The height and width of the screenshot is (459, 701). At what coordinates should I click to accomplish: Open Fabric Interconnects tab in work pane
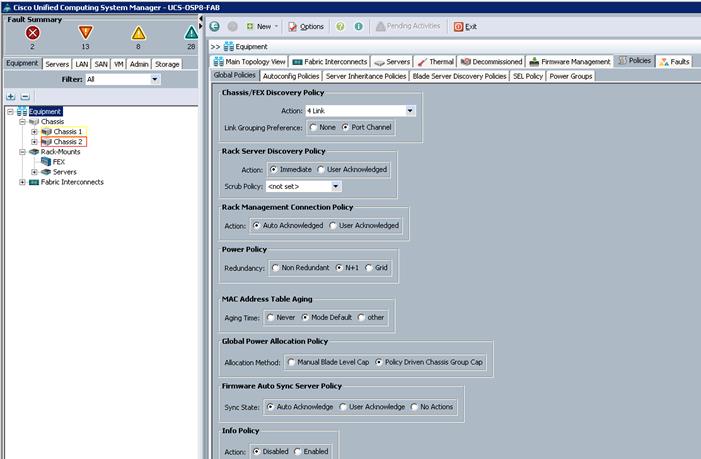[330, 62]
